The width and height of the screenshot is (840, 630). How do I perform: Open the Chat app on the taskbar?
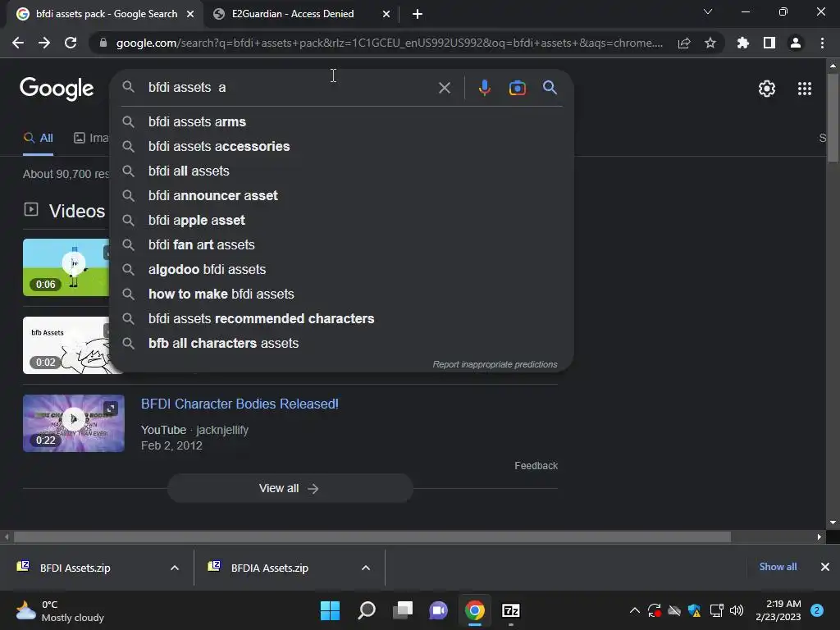coord(438,610)
